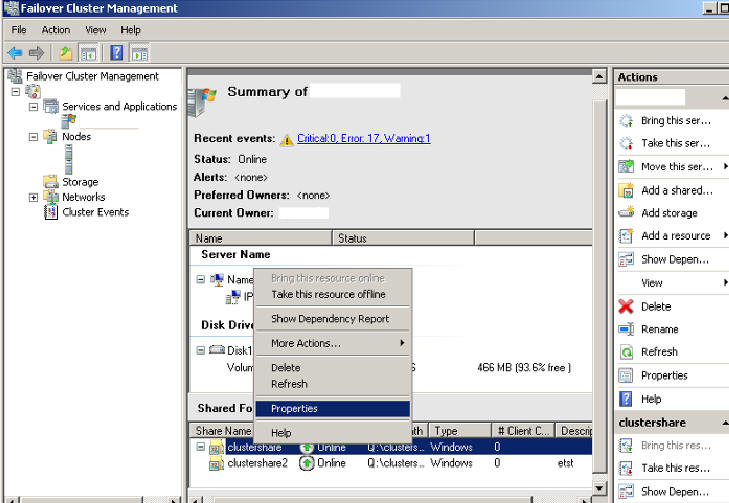Click the Take this service offline icon
The image size is (729, 503).
626,143
